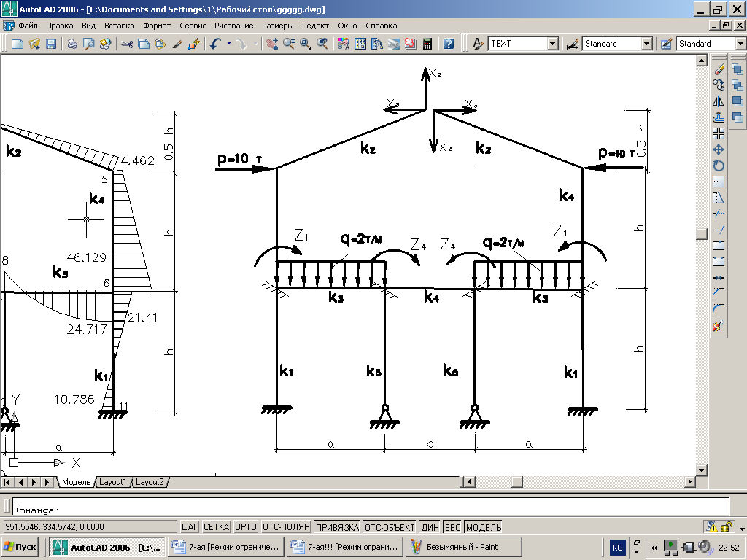Toggle ДИН dynamic input
747x560 pixels.
point(430,527)
